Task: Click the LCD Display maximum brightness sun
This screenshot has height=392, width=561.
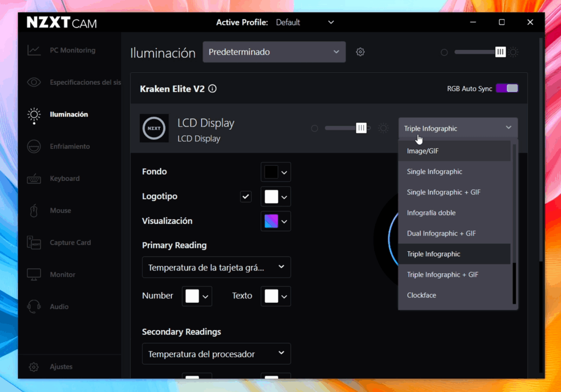Action: 383,128
